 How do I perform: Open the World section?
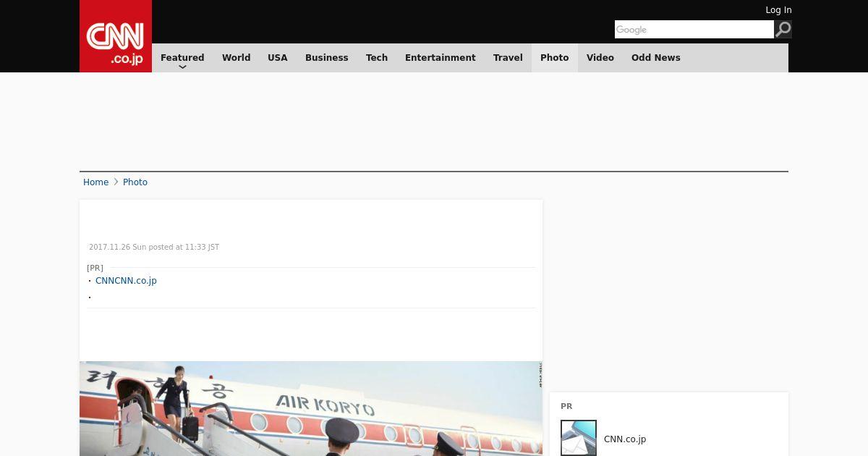click(x=236, y=58)
